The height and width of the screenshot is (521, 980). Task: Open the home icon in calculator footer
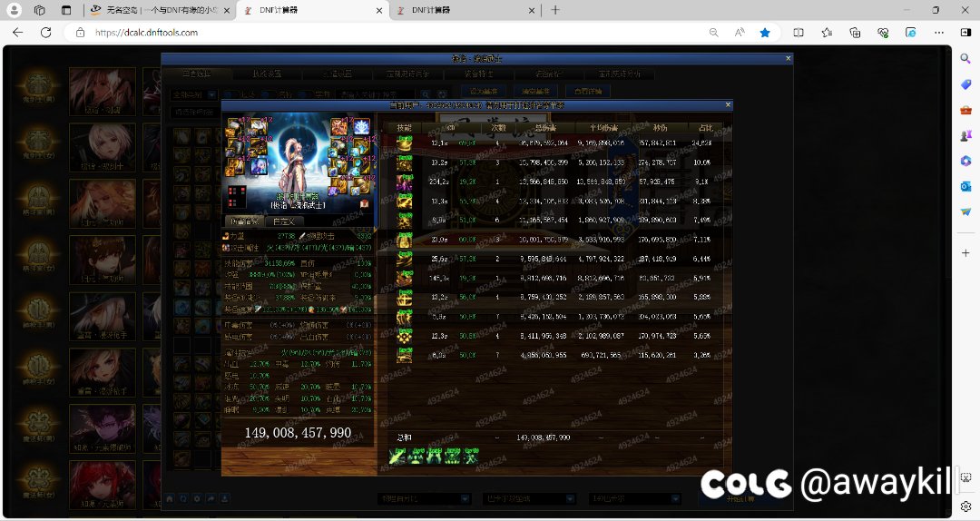tap(170, 498)
